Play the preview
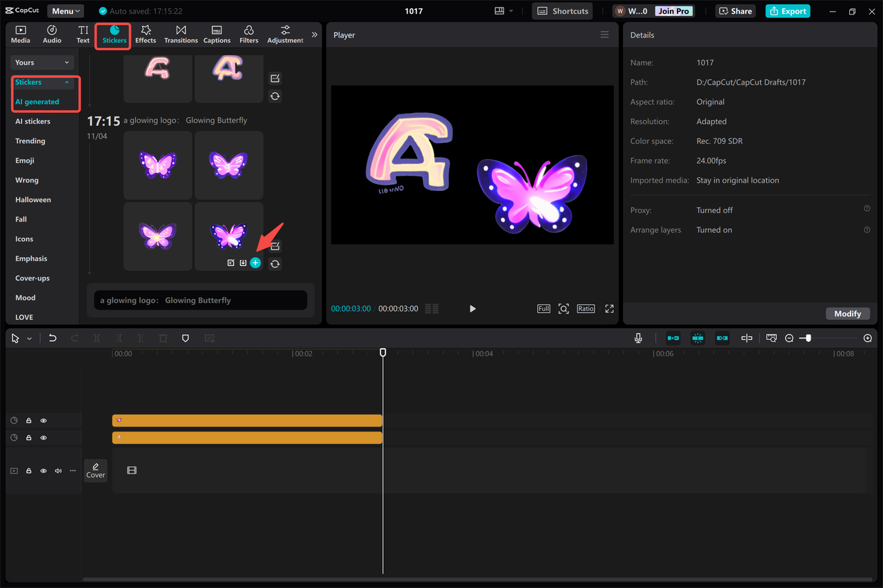 click(x=473, y=309)
